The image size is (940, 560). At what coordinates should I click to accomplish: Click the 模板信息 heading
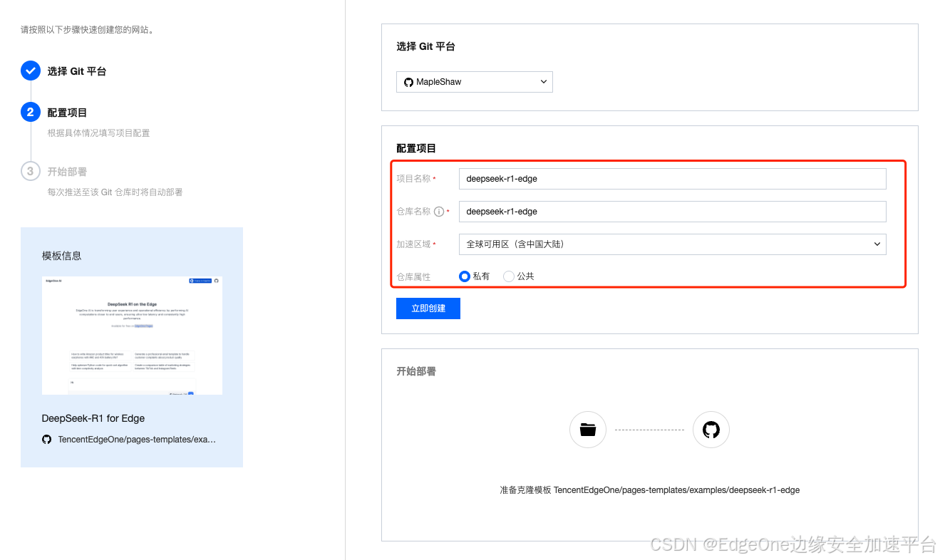tap(62, 256)
